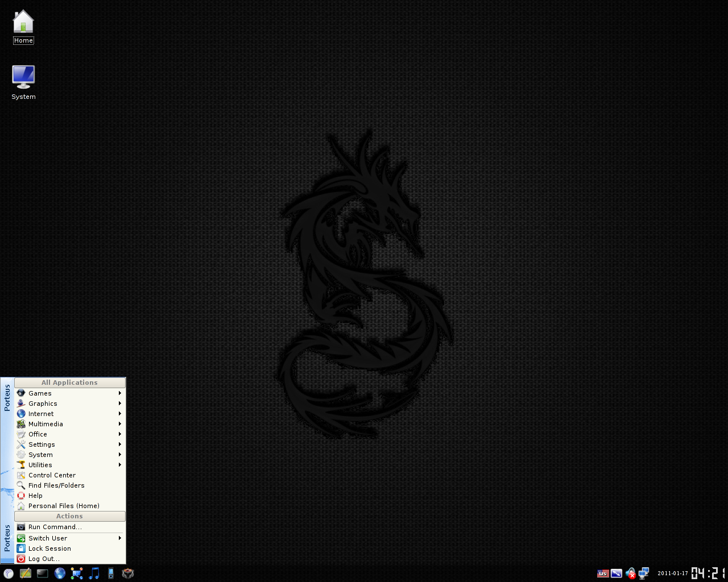
Task: Open the portable media player taskbar icon
Action: coord(111,573)
